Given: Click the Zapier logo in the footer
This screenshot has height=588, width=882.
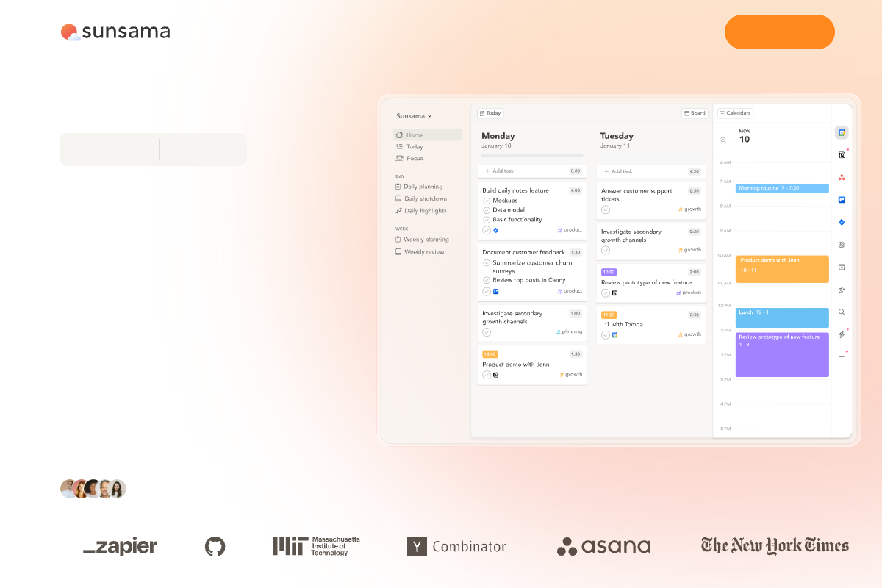Looking at the screenshot, I should [x=120, y=546].
